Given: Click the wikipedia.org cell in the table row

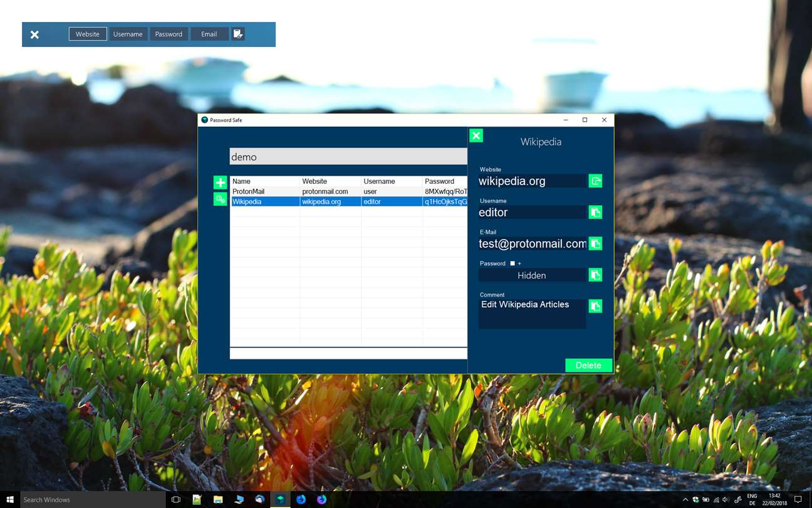Looking at the screenshot, I should 331,201.
